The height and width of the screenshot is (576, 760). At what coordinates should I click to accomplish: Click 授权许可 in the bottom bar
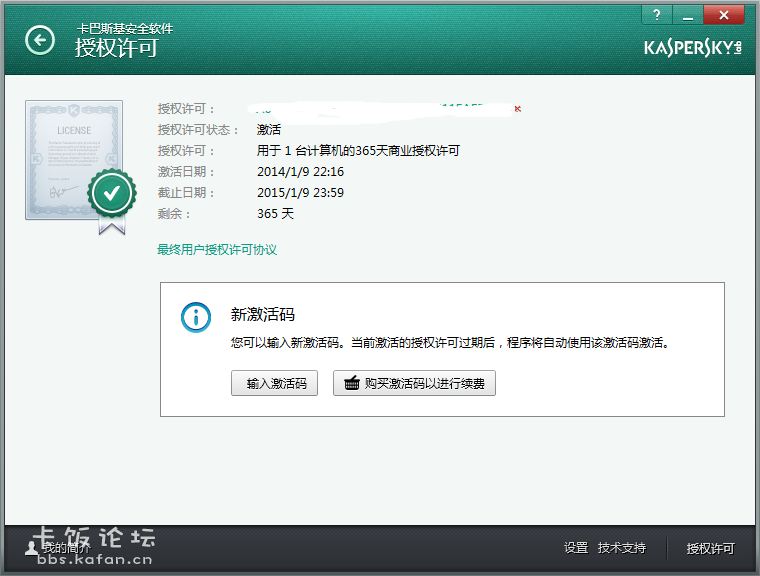tap(711, 548)
